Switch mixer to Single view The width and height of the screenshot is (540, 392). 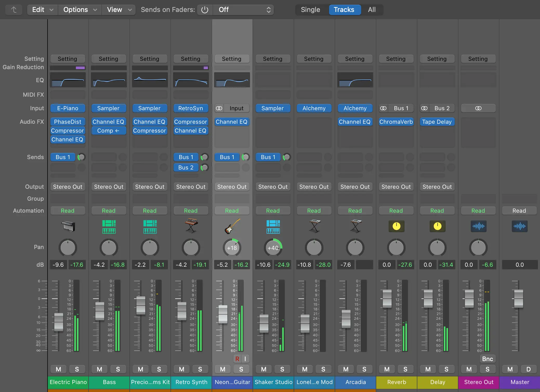click(x=311, y=10)
